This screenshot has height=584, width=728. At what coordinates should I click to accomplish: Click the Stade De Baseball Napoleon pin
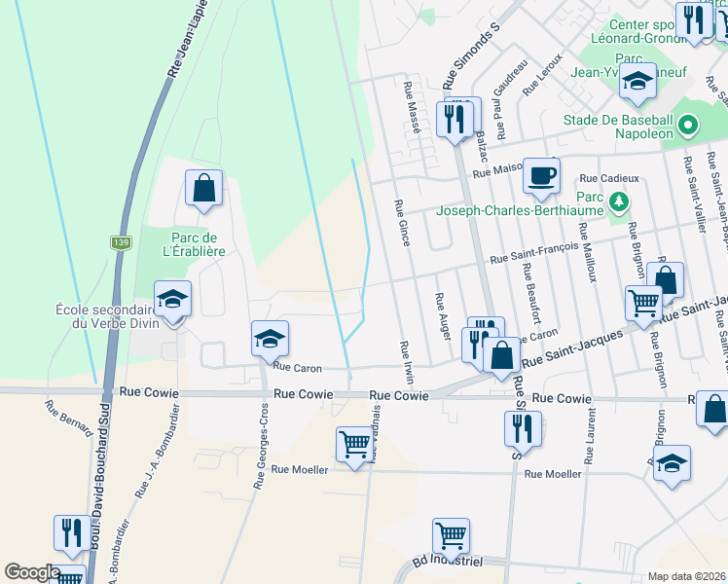coord(688,126)
